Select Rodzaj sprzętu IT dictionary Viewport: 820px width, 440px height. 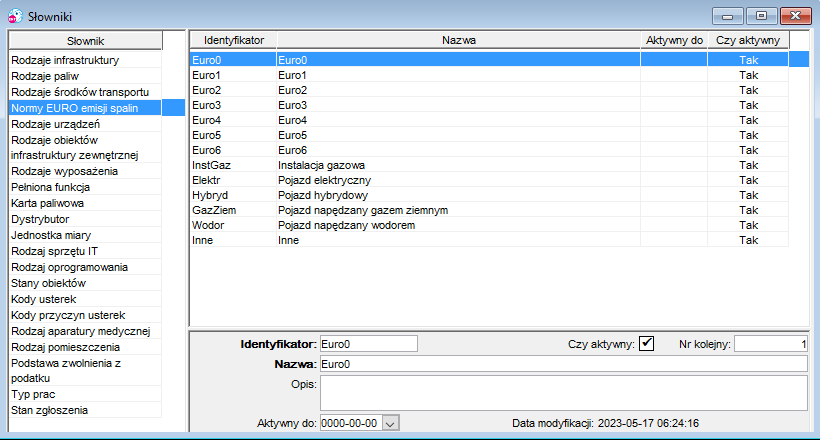85,251
